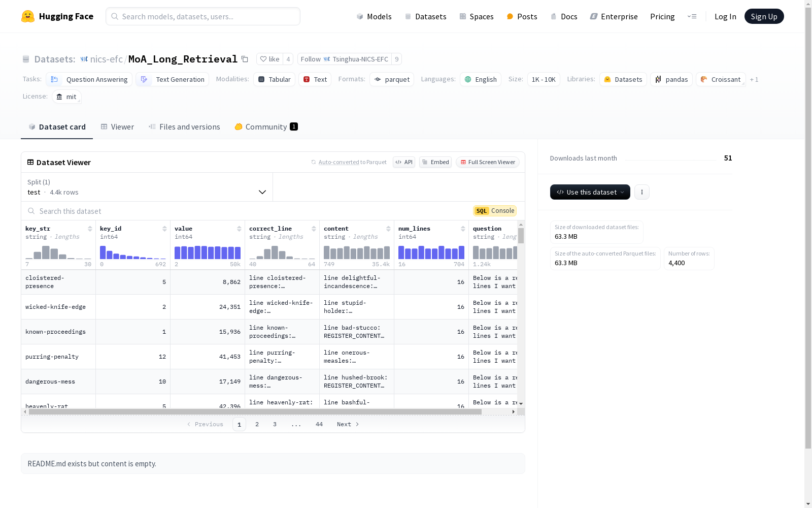812x508 pixels.
Task: Click the Question Answering task tag
Action: (89, 79)
